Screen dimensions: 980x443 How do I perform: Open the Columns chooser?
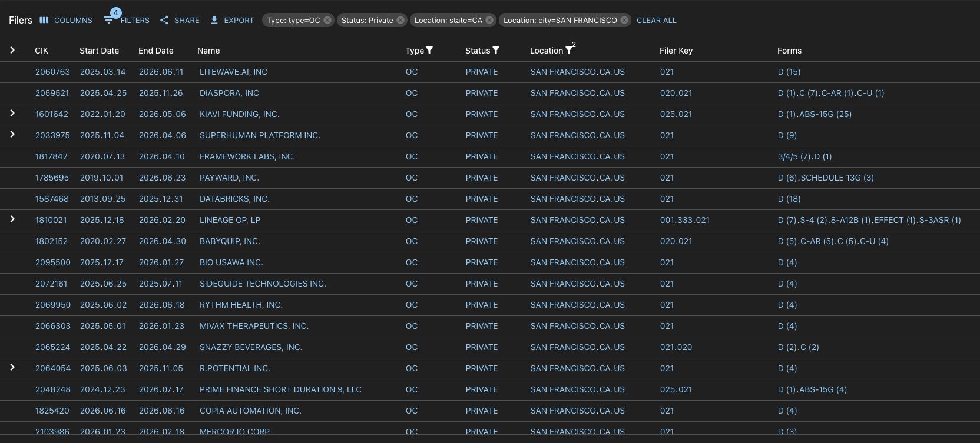pos(66,20)
